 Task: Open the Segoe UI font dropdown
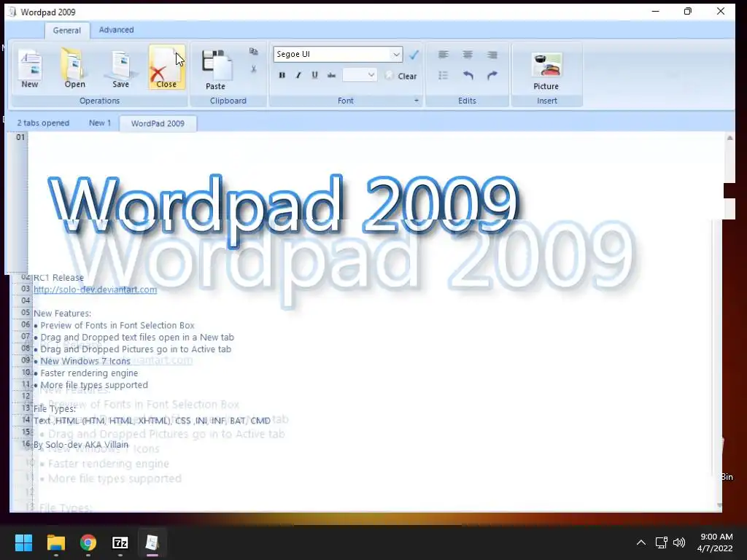pos(396,54)
